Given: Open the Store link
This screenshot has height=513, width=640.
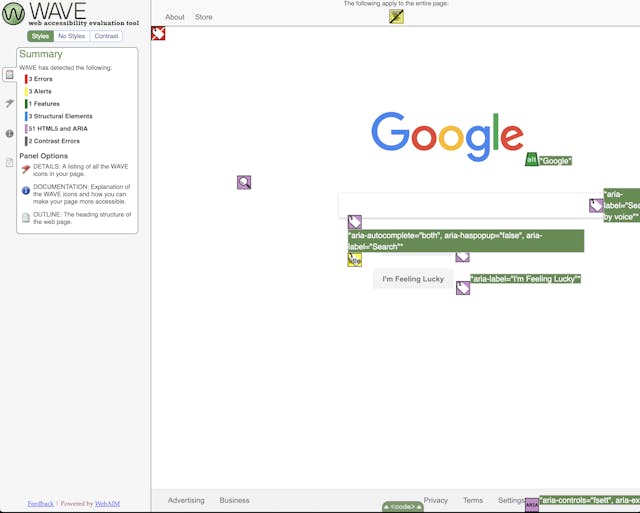Looking at the screenshot, I should [x=203, y=17].
